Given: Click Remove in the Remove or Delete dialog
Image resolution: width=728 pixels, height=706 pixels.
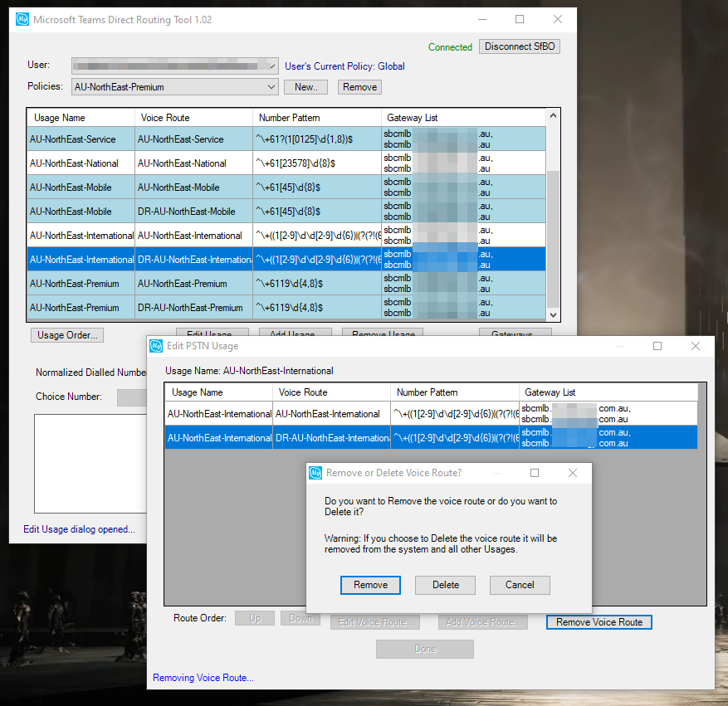Looking at the screenshot, I should click(370, 585).
